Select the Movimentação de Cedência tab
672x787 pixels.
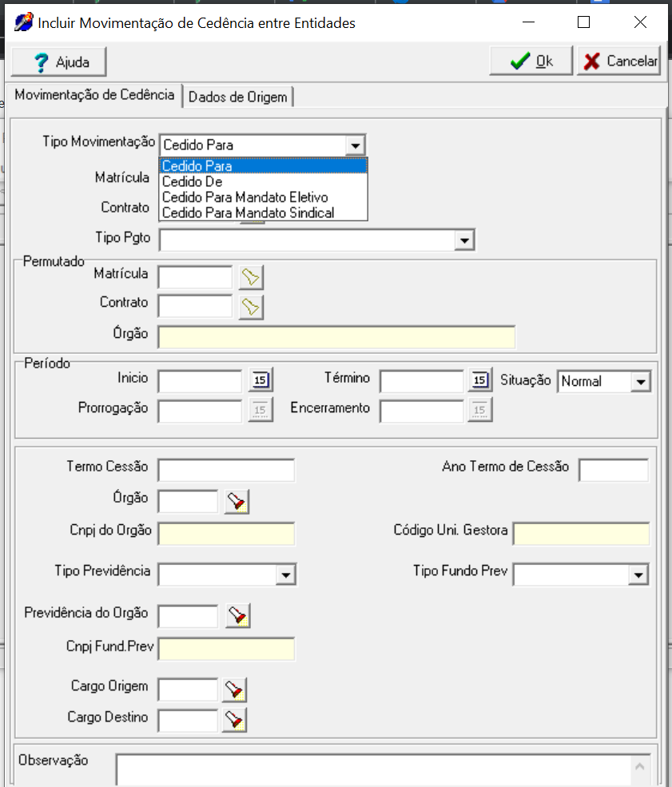pyautogui.click(x=94, y=95)
